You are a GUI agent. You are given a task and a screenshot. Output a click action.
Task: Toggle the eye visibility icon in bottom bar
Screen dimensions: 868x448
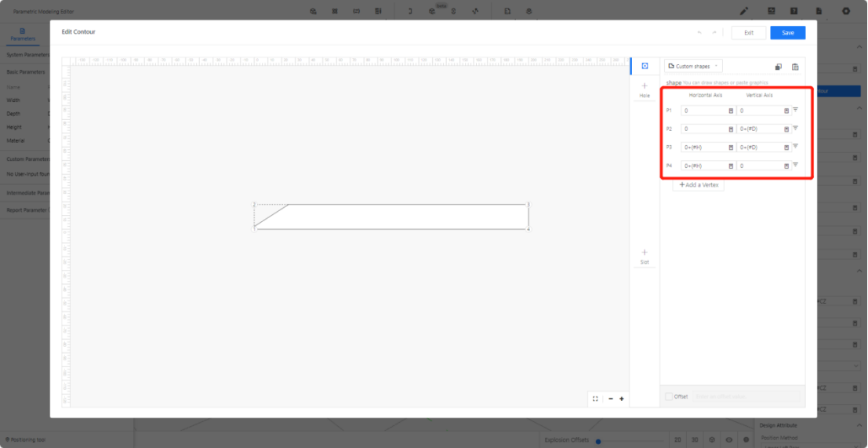tap(729, 439)
